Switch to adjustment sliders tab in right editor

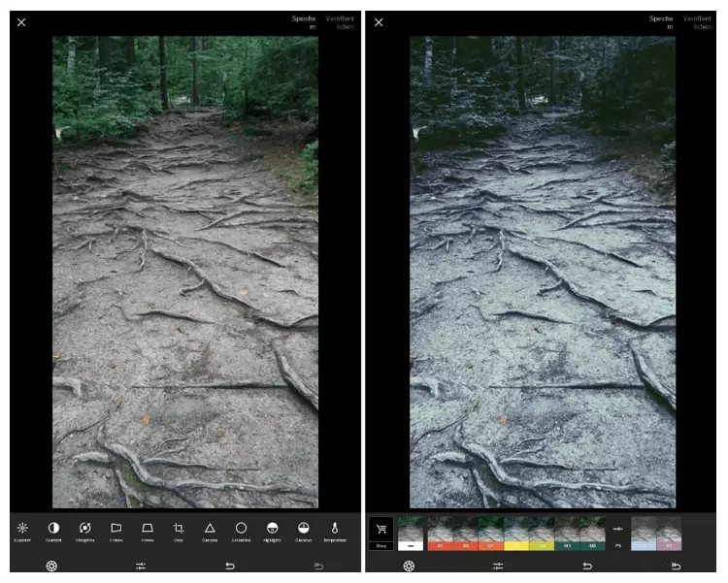point(498,566)
